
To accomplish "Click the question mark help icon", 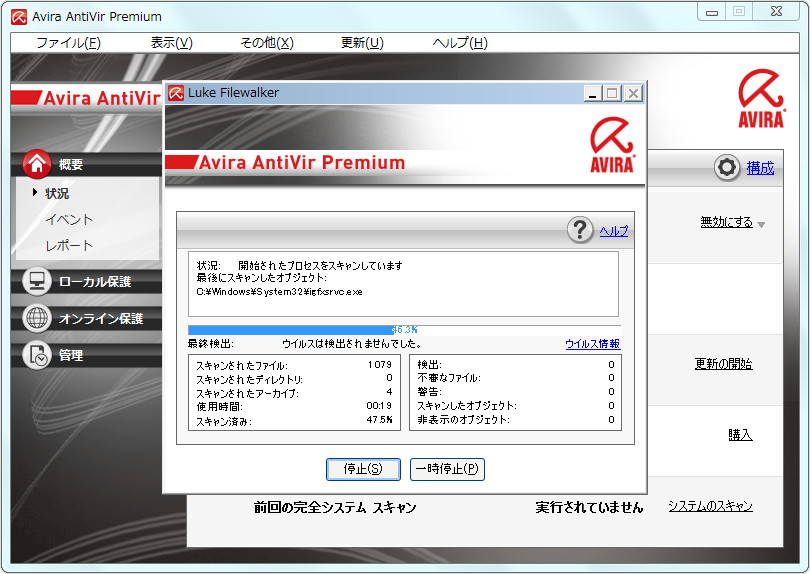I will [x=580, y=230].
